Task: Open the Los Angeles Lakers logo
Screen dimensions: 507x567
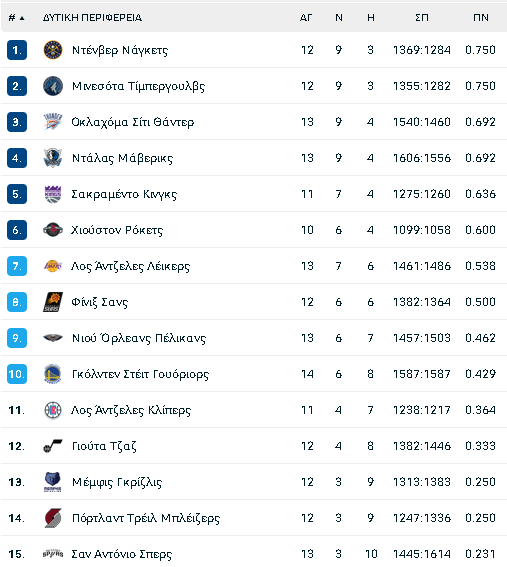Action: pos(53,266)
